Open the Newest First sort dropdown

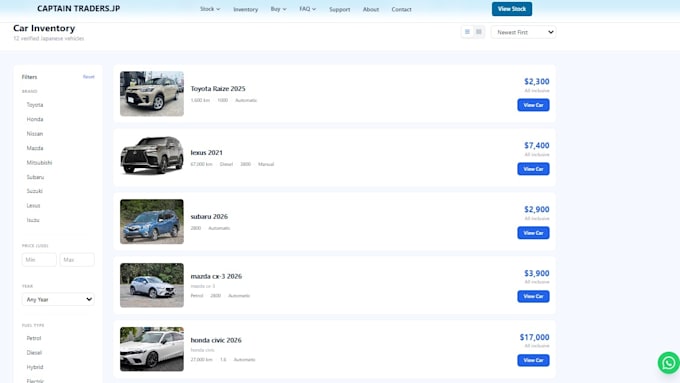523,32
